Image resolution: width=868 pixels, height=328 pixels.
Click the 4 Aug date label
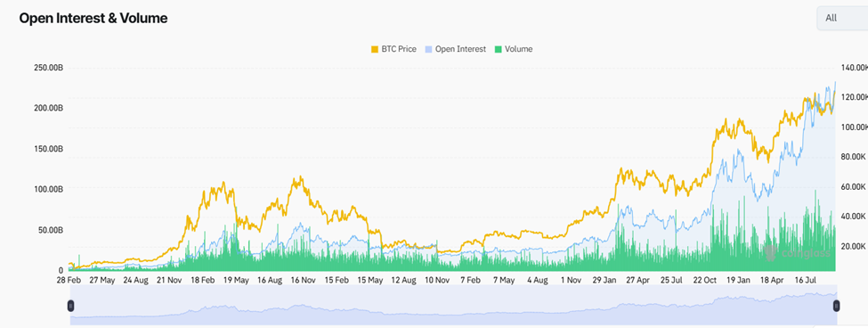pos(538,281)
